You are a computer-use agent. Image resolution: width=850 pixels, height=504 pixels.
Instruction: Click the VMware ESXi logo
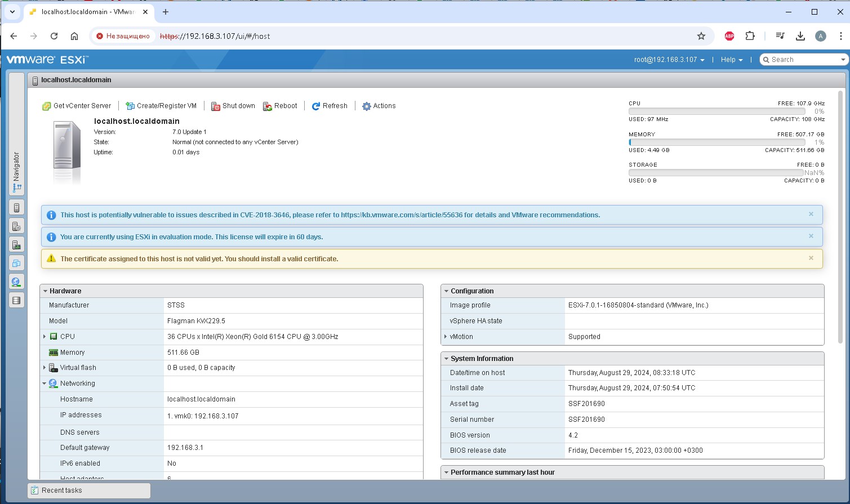coord(47,59)
